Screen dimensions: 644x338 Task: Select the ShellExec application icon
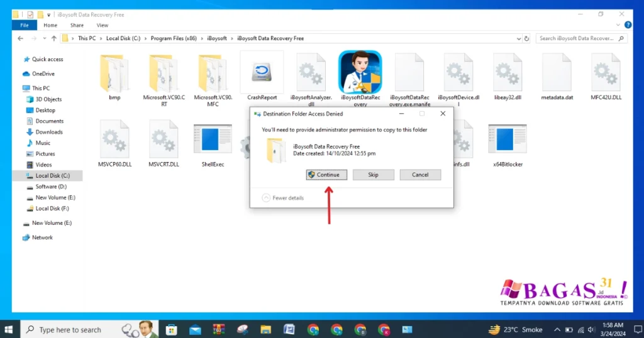213,139
